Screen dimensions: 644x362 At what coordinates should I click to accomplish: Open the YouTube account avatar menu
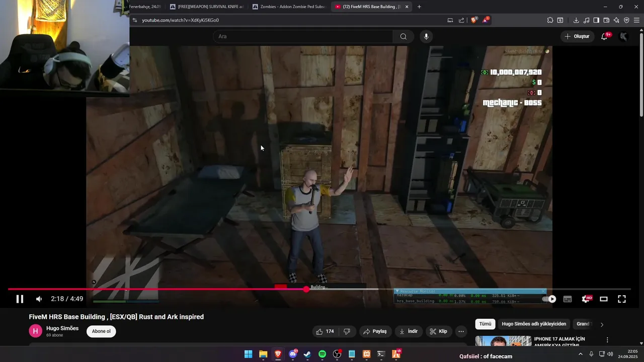623,36
